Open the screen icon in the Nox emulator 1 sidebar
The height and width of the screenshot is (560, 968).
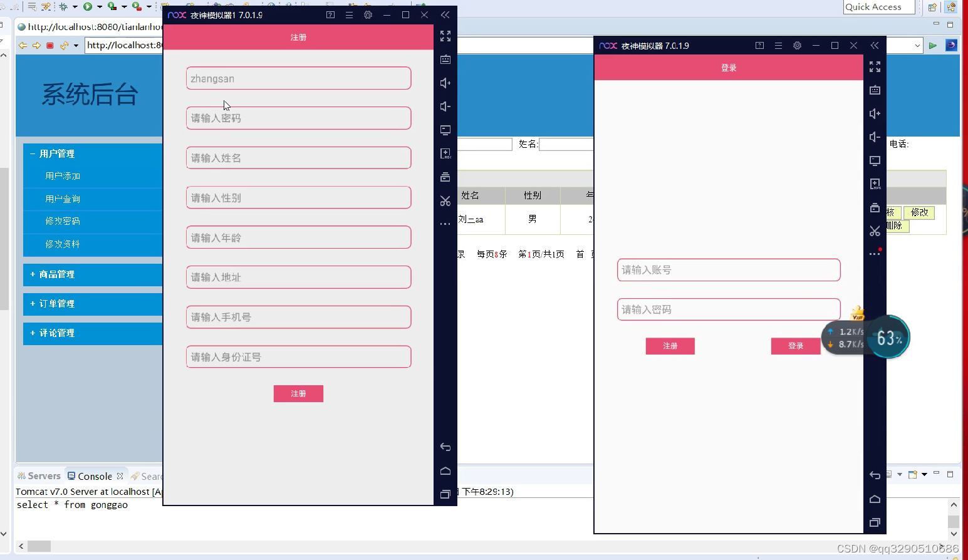[445, 130]
